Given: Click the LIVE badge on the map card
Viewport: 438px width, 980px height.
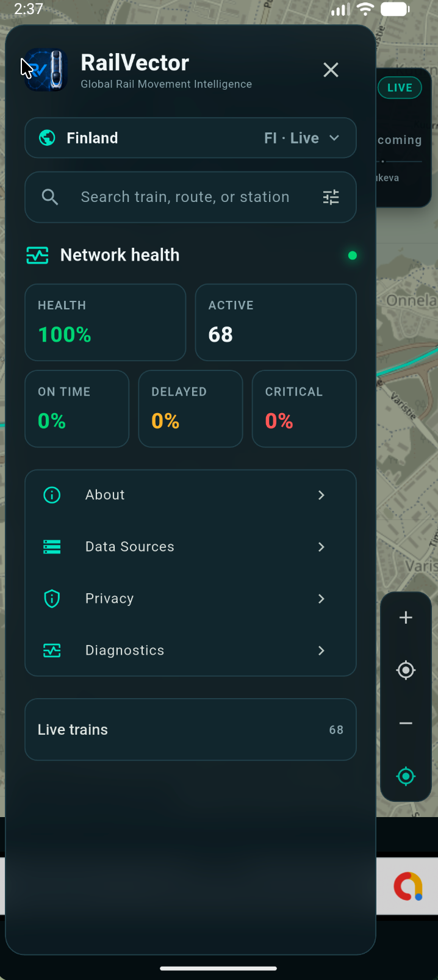Looking at the screenshot, I should [400, 88].
